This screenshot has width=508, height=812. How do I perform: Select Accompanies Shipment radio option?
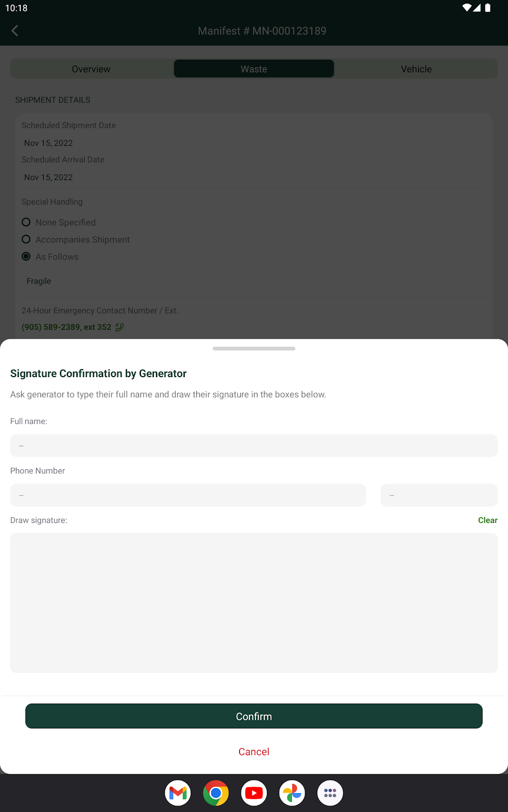[26, 239]
